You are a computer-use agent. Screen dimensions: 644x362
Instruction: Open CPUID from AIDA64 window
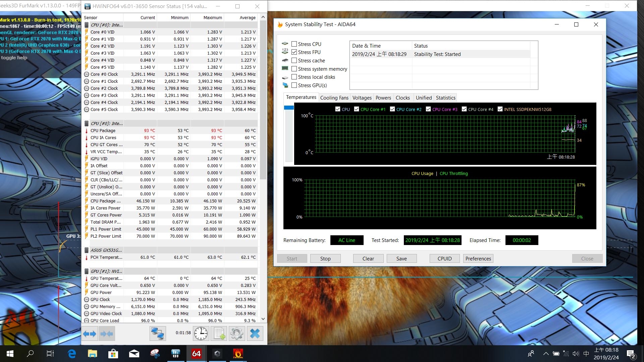pyautogui.click(x=444, y=258)
